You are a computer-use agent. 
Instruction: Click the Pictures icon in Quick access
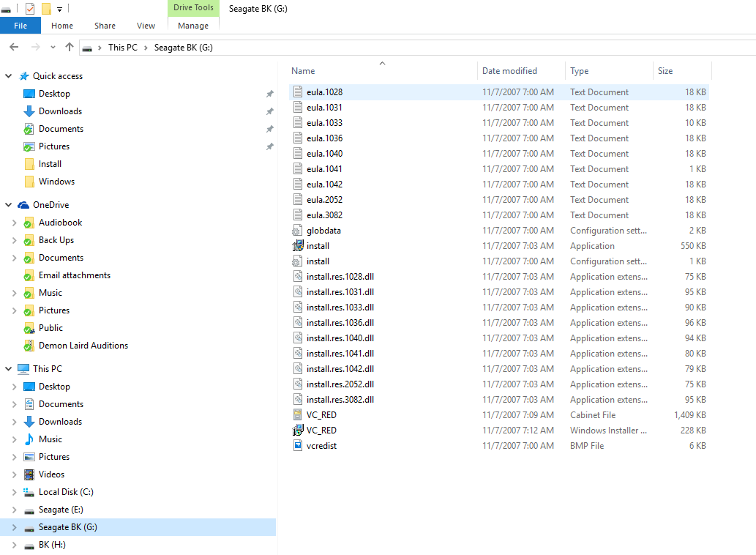[x=29, y=146]
